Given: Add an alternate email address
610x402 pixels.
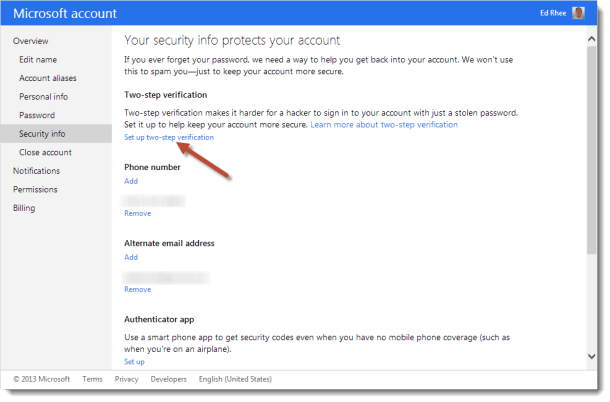Looking at the screenshot, I should click(131, 257).
